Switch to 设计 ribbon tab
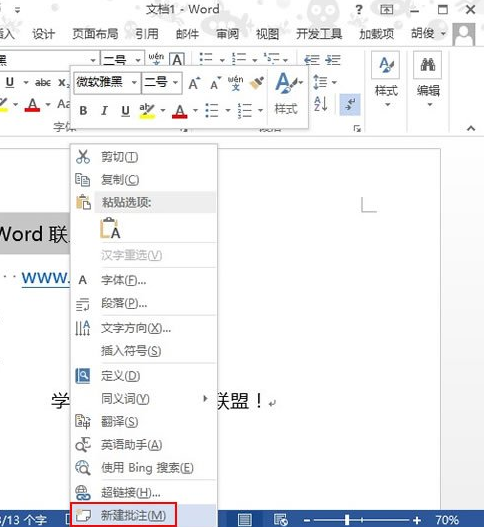Viewport: 498px width, 527px height. pyautogui.click(x=43, y=34)
